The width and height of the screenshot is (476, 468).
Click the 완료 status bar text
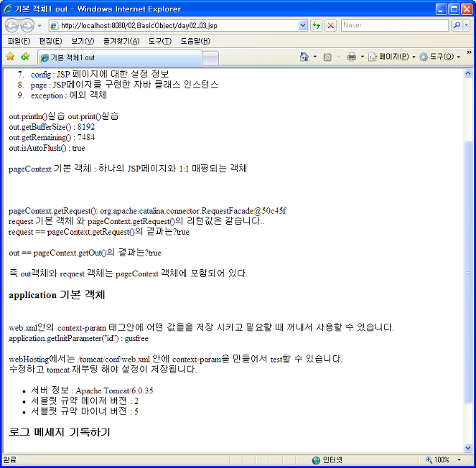(9, 460)
